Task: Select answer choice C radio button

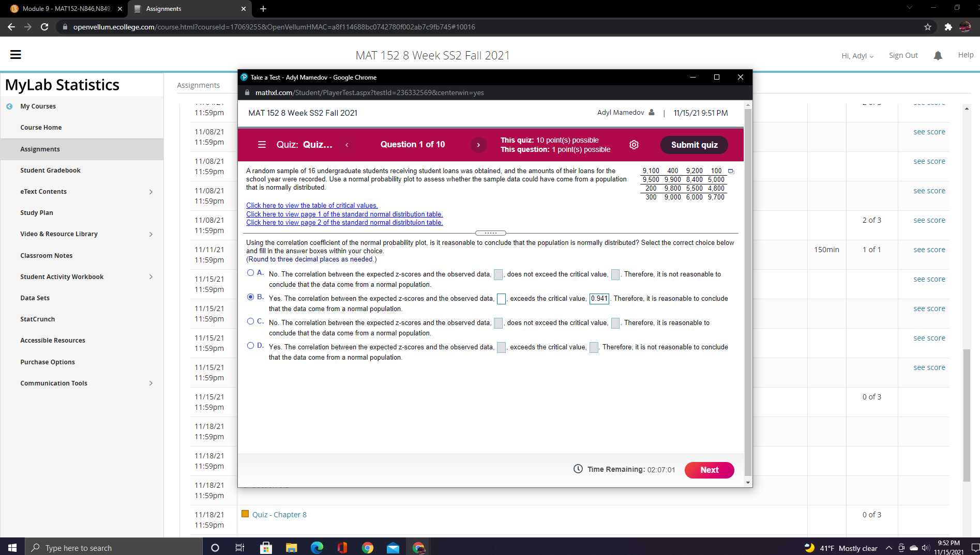Action: pyautogui.click(x=251, y=321)
